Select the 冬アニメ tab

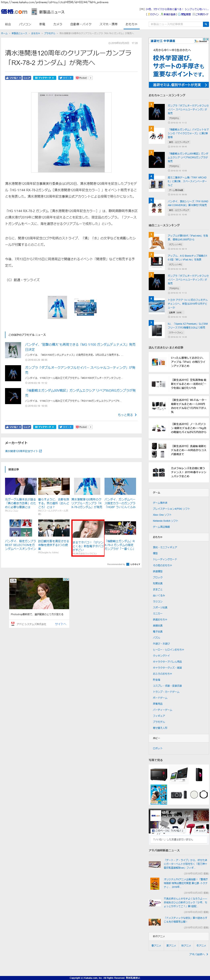(201, 945)
